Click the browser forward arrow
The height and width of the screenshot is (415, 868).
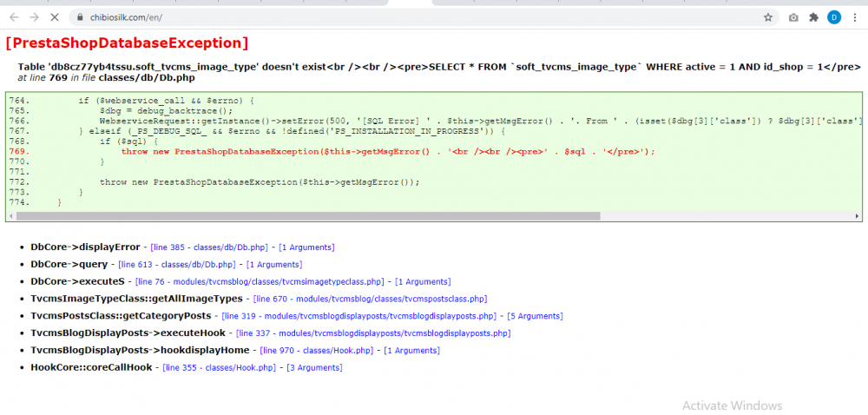34,17
